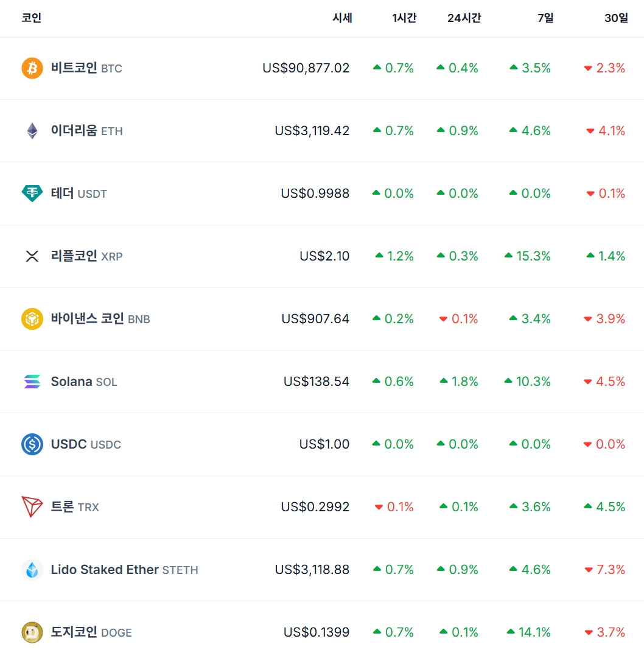This screenshot has width=644, height=661.
Task: Click the BNB yellow logo icon
Action: (32, 319)
